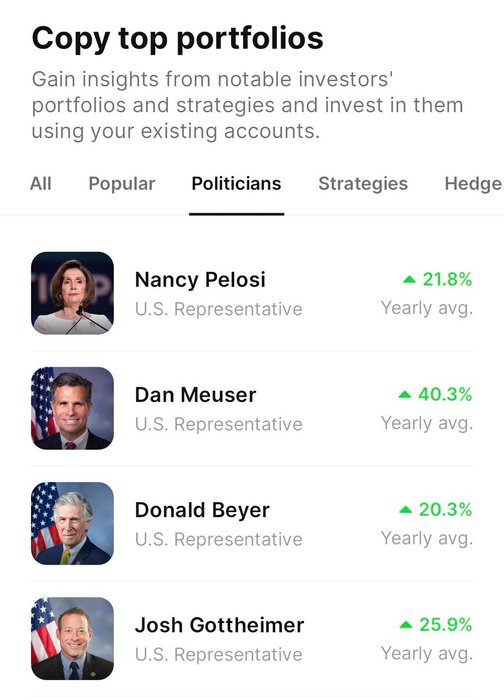The height and width of the screenshot is (700, 504).
Task: Open Nancy Pelosi's profile photo
Action: 72,293
